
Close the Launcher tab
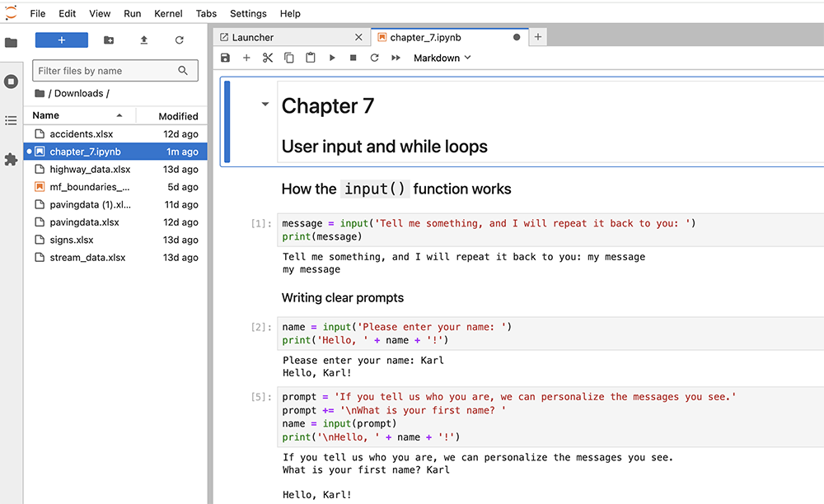pyautogui.click(x=358, y=37)
